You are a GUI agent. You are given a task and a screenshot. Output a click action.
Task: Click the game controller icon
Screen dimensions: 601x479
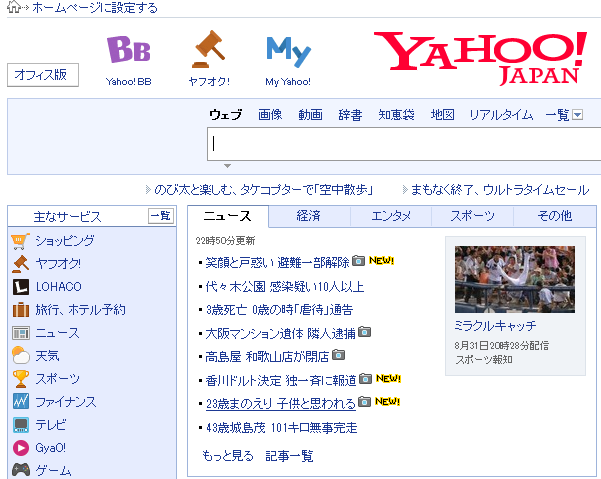(21, 470)
